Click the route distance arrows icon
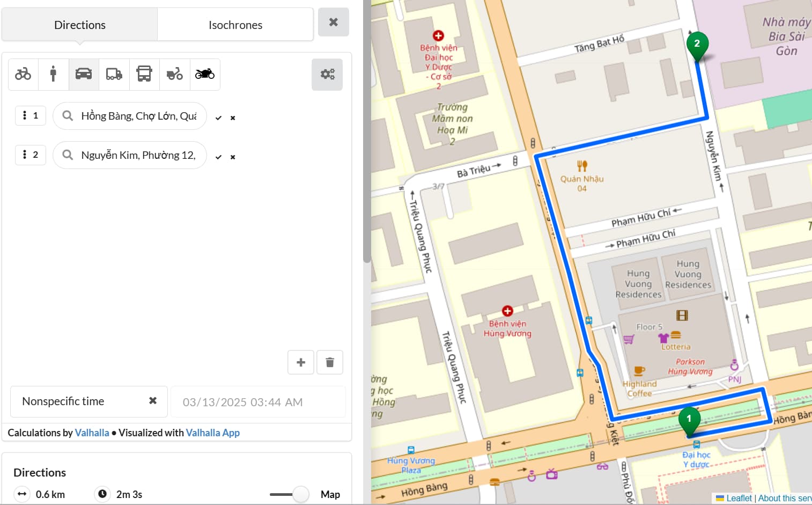The height and width of the screenshot is (505, 812). 22,494
